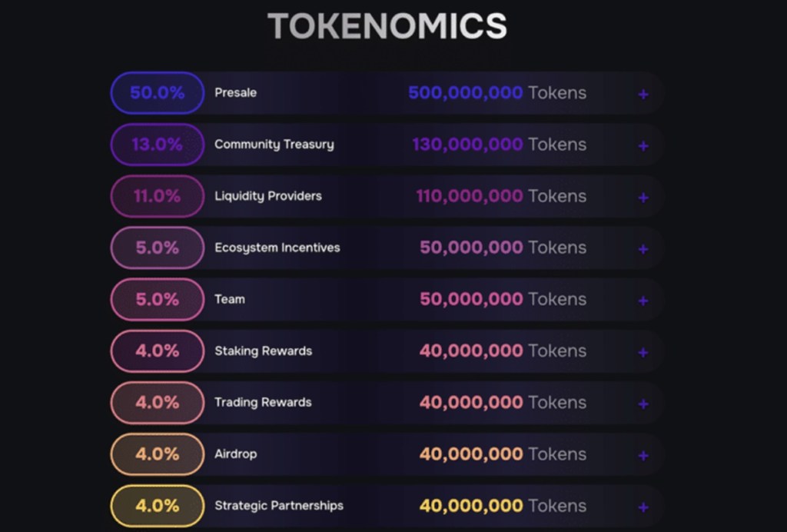Click the Ecosystem Incentives plus icon

(643, 249)
